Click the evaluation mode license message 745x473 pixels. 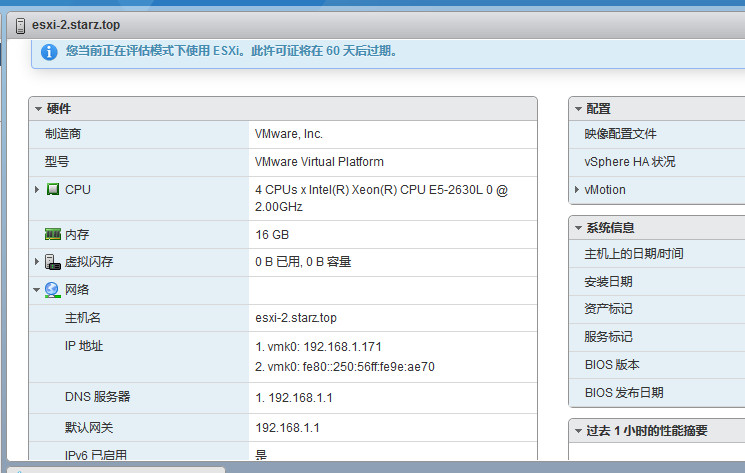click(x=231, y=51)
